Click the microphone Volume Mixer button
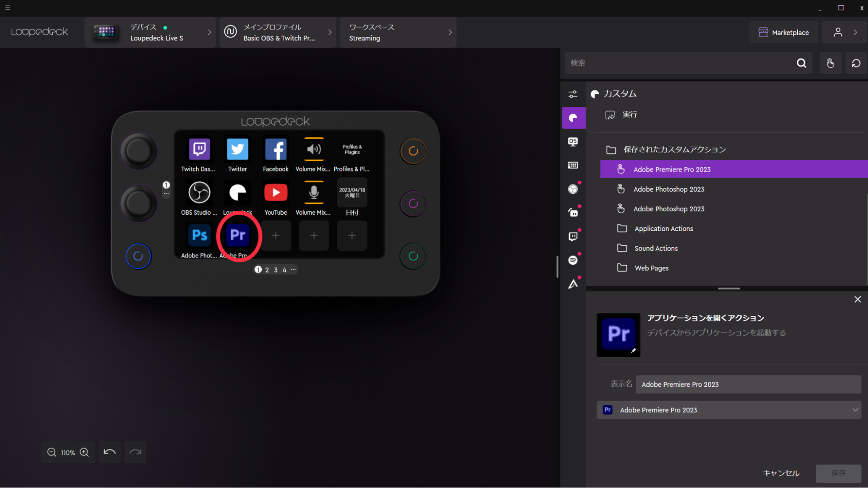The width and height of the screenshot is (868, 488). click(314, 192)
